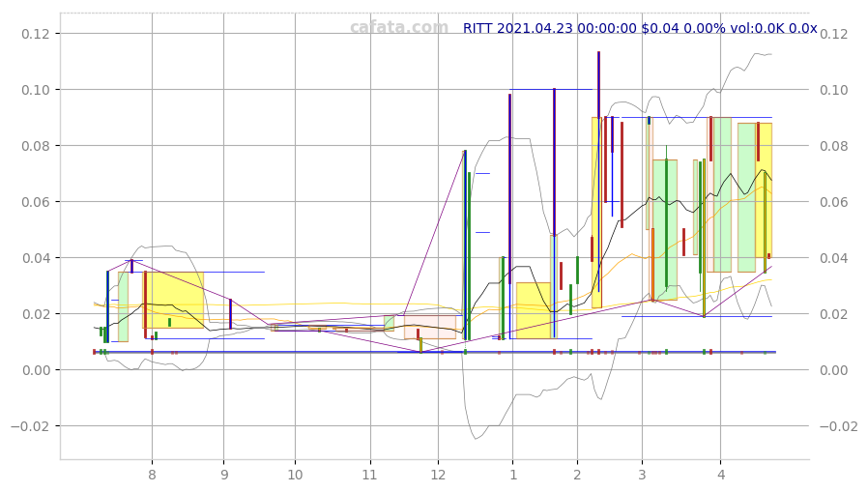This screenshot has height=492, width=868.
Task: Select 0.02 on the left price axis
Action: pos(36,314)
